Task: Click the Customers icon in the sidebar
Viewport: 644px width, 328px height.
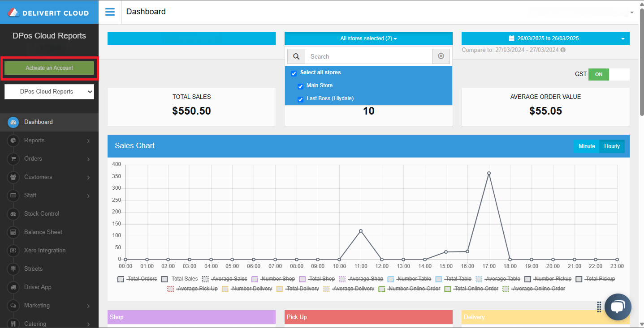Action: click(x=13, y=177)
